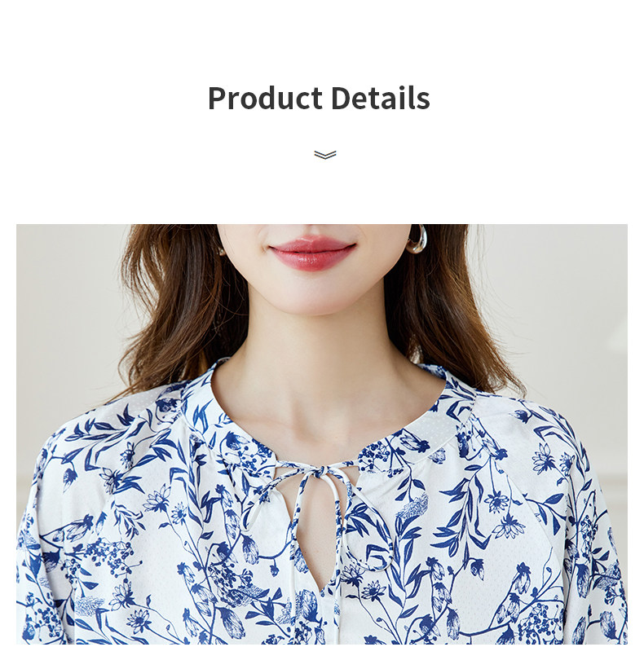Click the double chevron down icon

click(324, 155)
